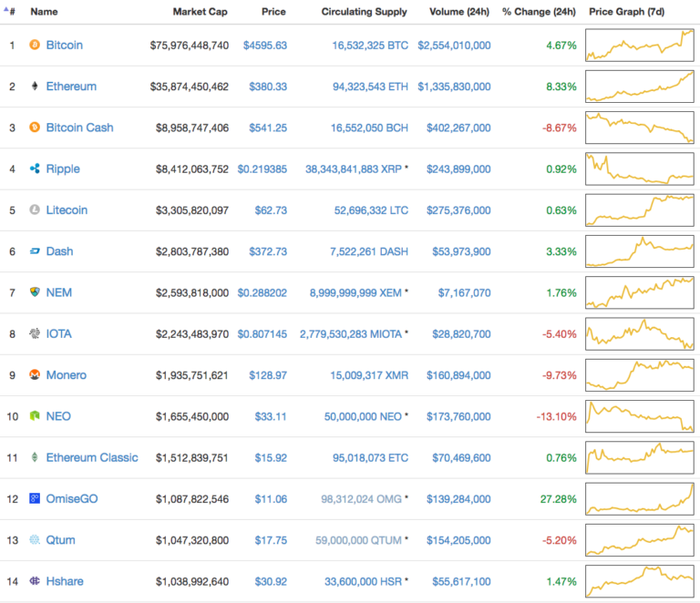Click Ripple price $0.219385
Viewport: 700px width, 603px height.
pos(262,169)
